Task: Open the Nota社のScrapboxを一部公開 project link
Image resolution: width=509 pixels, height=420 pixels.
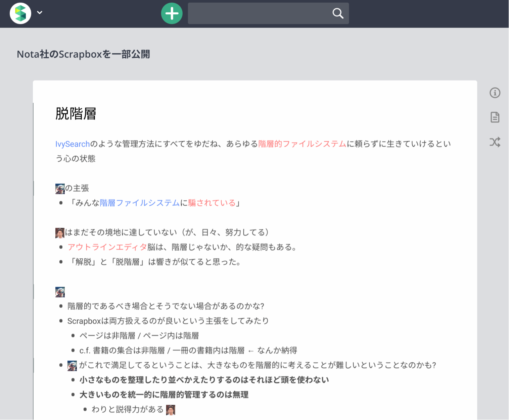Action: [x=84, y=54]
